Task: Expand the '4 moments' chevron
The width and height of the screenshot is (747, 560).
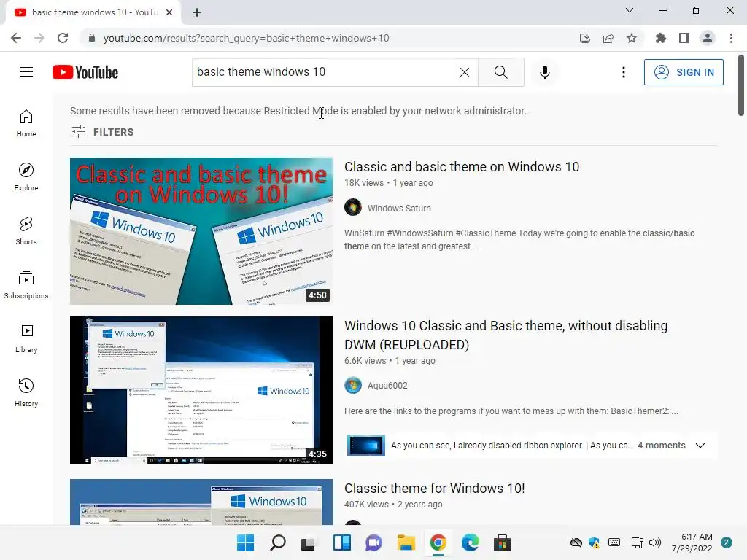Action: point(700,446)
